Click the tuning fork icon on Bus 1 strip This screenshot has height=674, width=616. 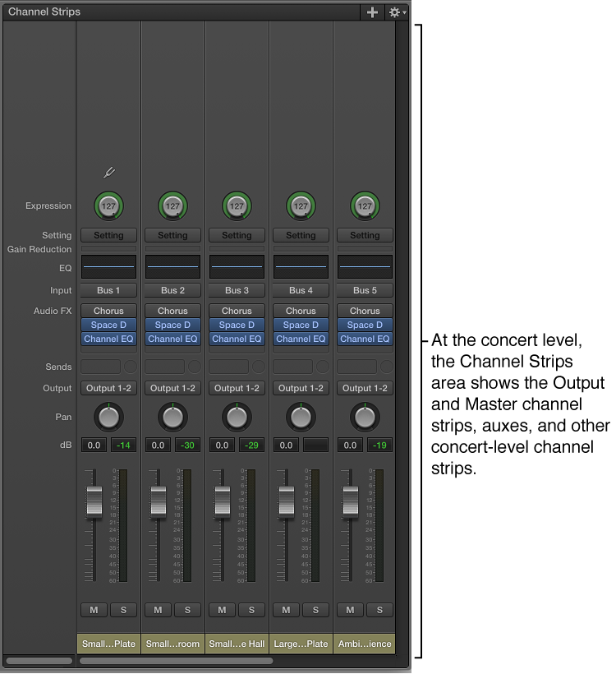pyautogui.click(x=109, y=173)
